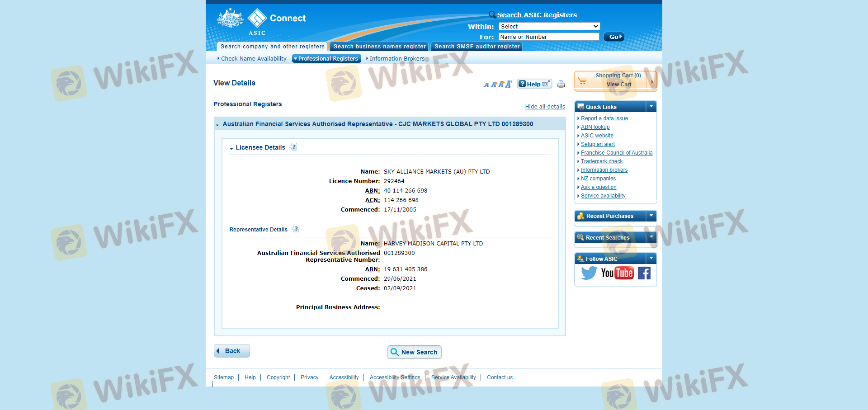Open the ASIC Facebook icon
This screenshot has height=410, width=868.
click(644, 273)
